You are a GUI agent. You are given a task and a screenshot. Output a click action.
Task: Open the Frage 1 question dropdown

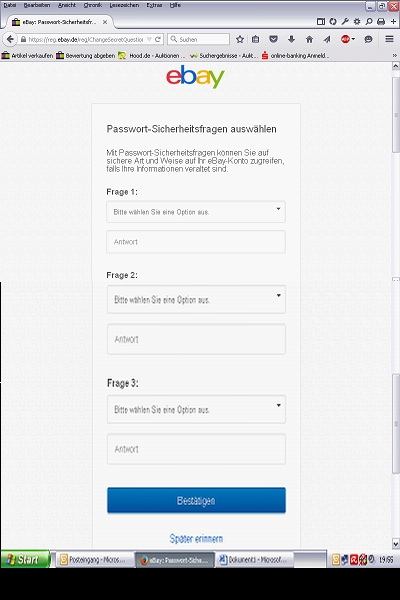click(196, 212)
